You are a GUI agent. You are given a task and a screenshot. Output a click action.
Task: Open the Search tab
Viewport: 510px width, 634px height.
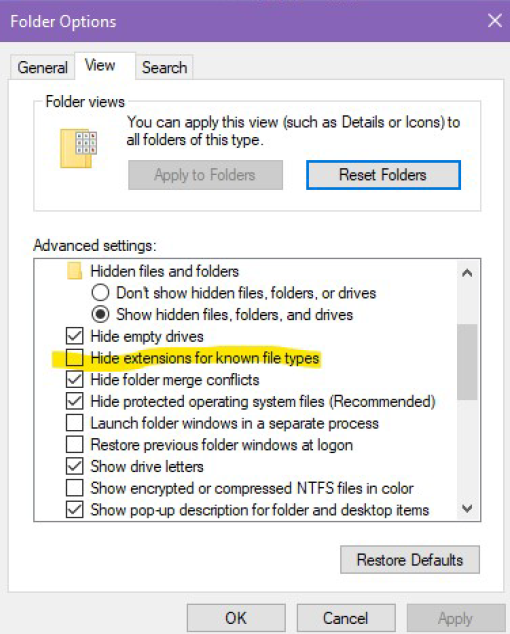click(164, 67)
